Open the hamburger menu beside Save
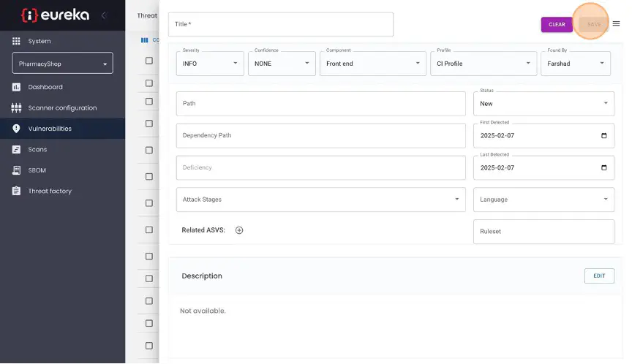632x364 pixels. tap(616, 24)
